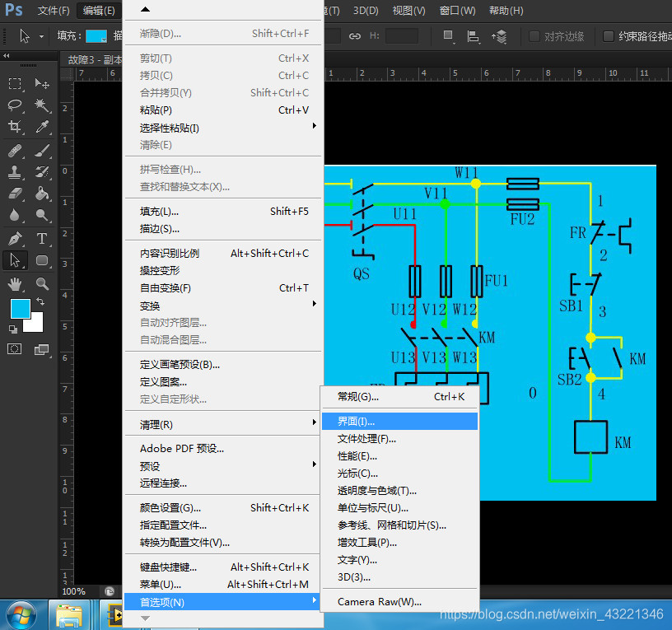The image size is (672, 630).
Task: Open the 窗口 menu
Action: tap(457, 10)
